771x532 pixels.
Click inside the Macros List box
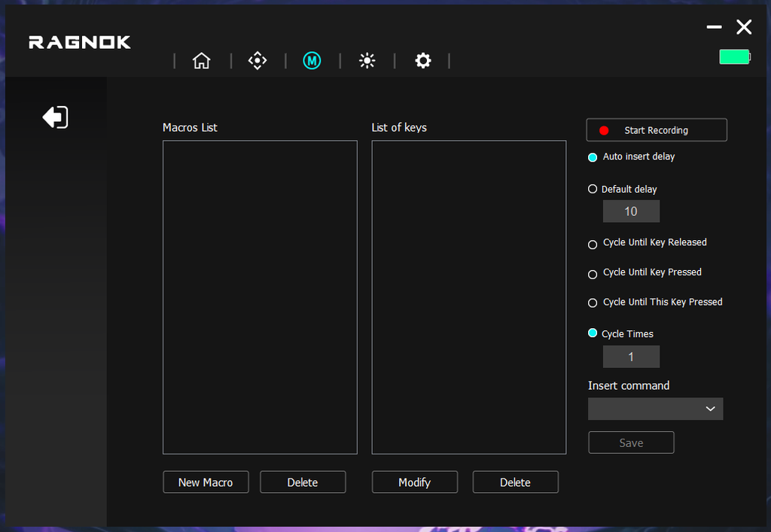260,297
